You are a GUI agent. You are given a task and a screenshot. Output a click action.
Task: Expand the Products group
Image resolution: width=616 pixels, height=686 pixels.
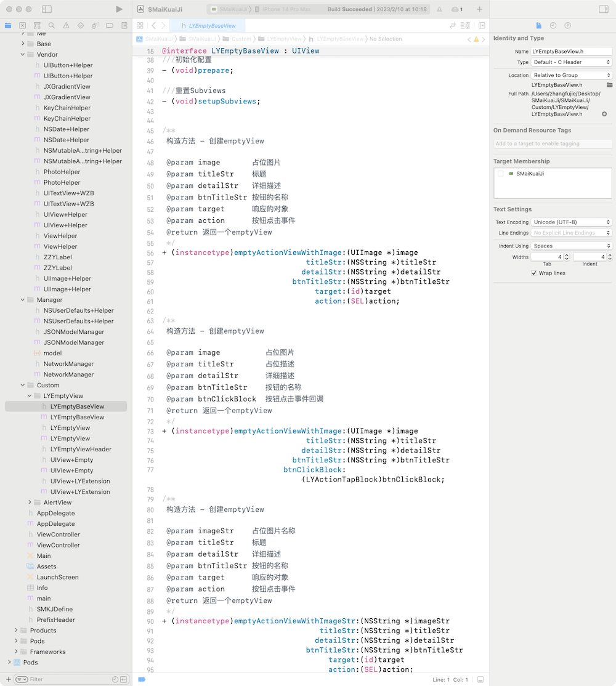(16, 631)
